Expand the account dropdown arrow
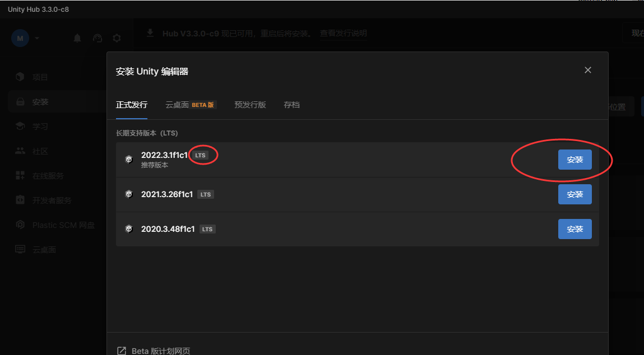The width and height of the screenshot is (644, 355). (x=37, y=38)
